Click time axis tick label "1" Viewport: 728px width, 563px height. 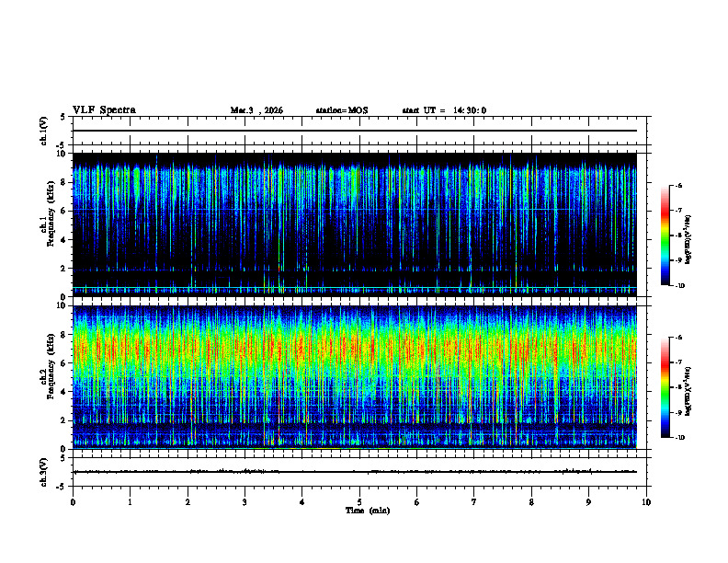click(x=130, y=502)
